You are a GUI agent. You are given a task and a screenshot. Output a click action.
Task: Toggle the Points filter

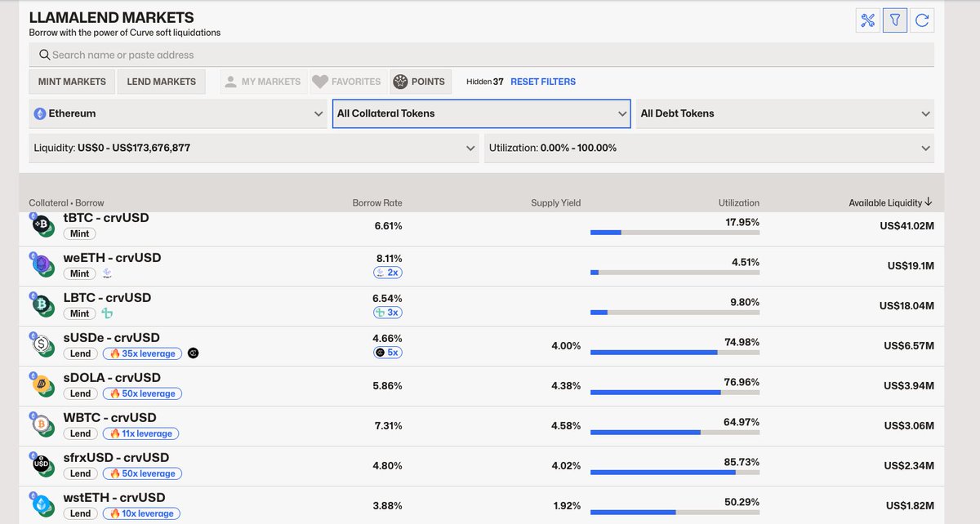(x=420, y=82)
